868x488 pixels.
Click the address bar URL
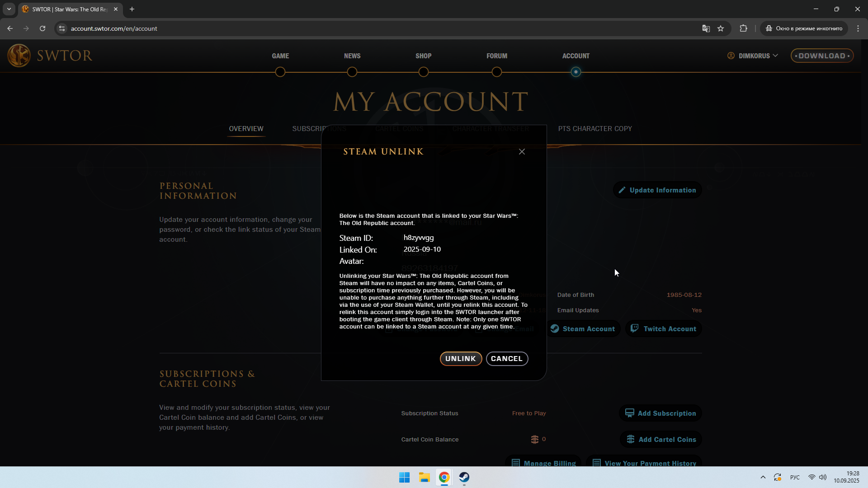[x=114, y=28]
